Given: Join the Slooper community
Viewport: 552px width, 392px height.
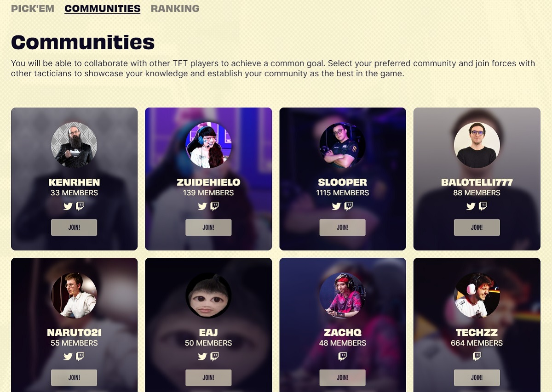Looking at the screenshot, I should click(x=343, y=227).
